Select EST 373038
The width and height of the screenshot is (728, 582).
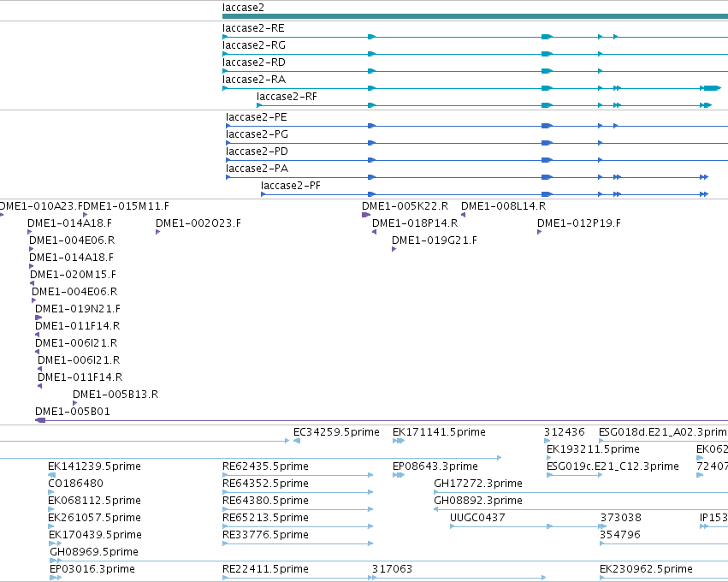point(621,518)
